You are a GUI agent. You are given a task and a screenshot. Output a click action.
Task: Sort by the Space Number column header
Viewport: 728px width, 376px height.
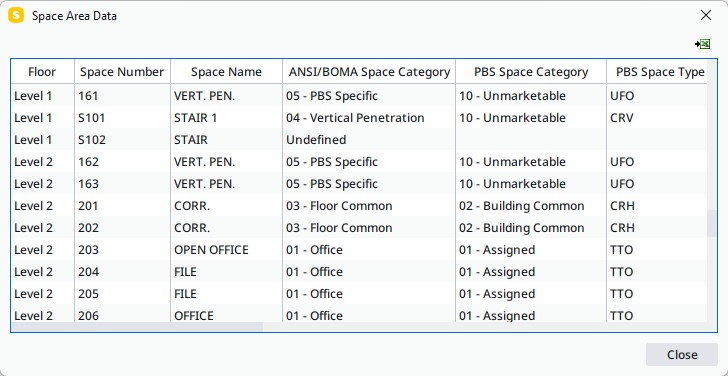point(122,72)
